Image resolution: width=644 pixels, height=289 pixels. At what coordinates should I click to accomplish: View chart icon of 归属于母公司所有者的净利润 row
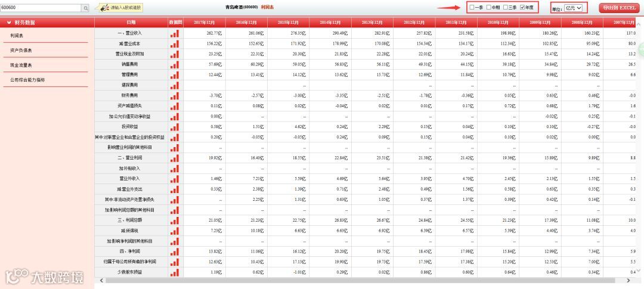pyautogui.click(x=175, y=262)
